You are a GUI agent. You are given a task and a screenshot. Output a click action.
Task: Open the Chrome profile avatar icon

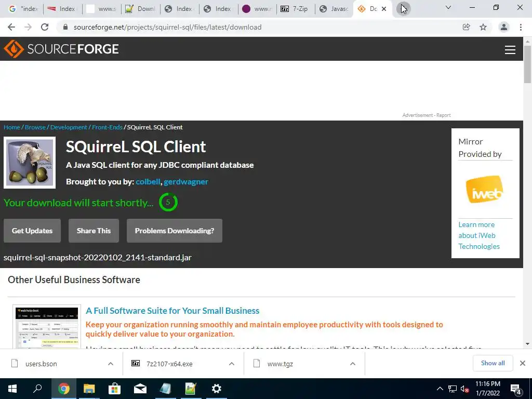[x=504, y=27]
